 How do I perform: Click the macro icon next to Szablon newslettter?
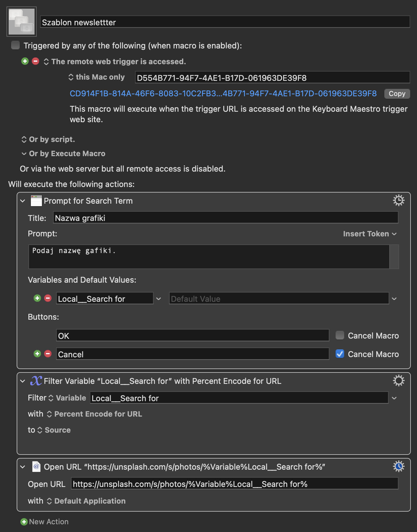tap(22, 22)
